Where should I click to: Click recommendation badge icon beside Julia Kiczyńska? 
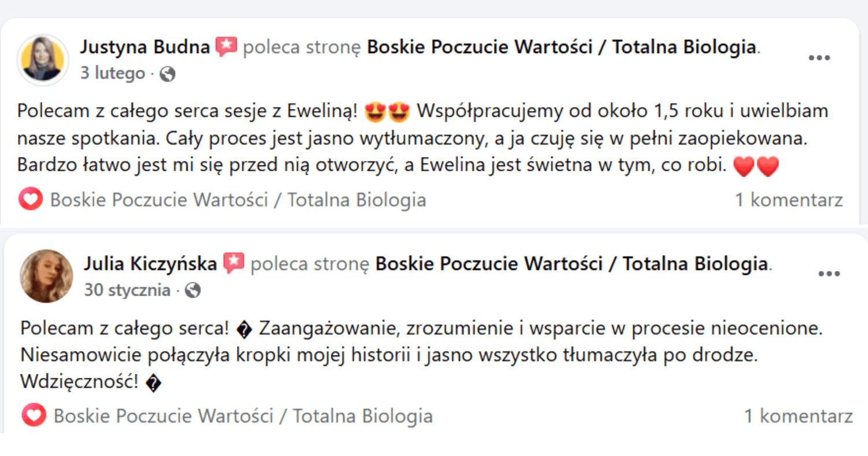pyautogui.click(x=234, y=264)
